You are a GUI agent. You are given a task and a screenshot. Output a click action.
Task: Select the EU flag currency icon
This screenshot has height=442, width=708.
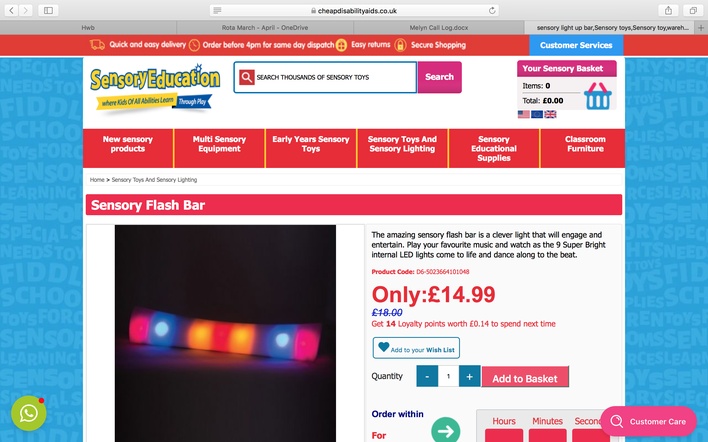pos(537,114)
